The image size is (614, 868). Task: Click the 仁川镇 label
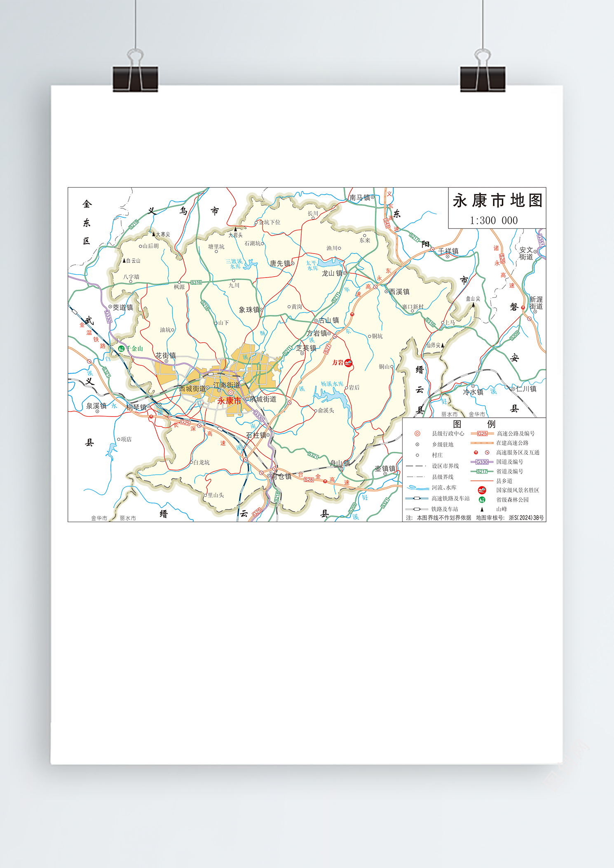526,388
